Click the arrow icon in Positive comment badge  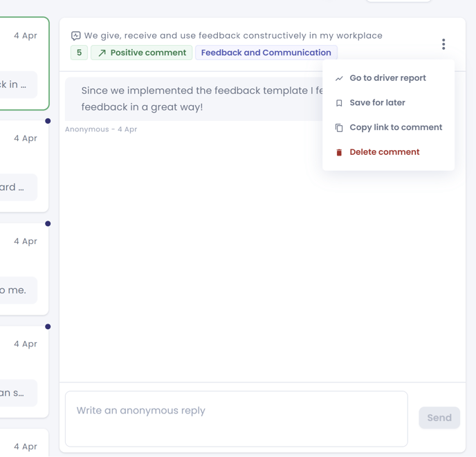tap(102, 53)
